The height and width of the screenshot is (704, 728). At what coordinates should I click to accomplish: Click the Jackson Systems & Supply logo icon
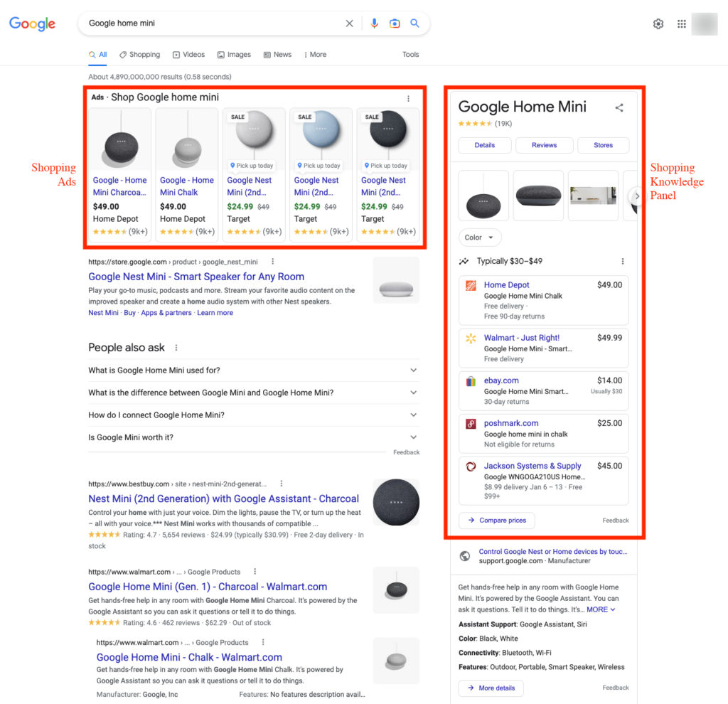pos(471,466)
